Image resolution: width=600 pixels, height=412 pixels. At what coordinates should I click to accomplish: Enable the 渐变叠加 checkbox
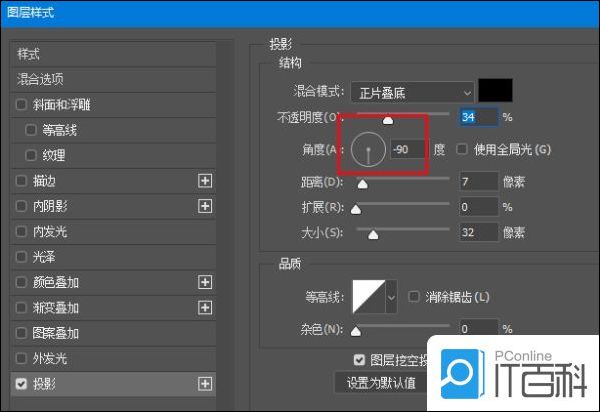tap(21, 308)
